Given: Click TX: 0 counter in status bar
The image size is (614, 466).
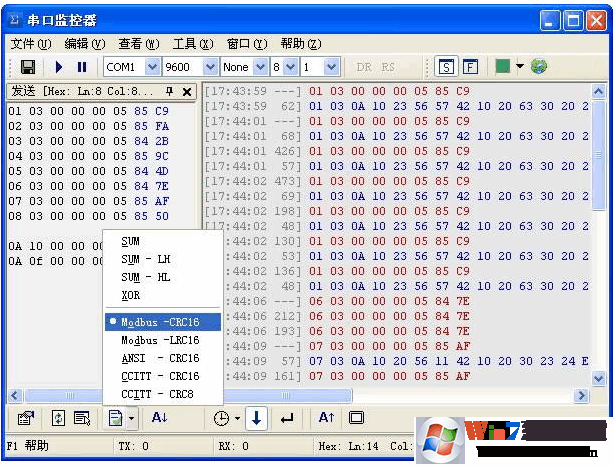Looking at the screenshot, I should click(x=134, y=446).
